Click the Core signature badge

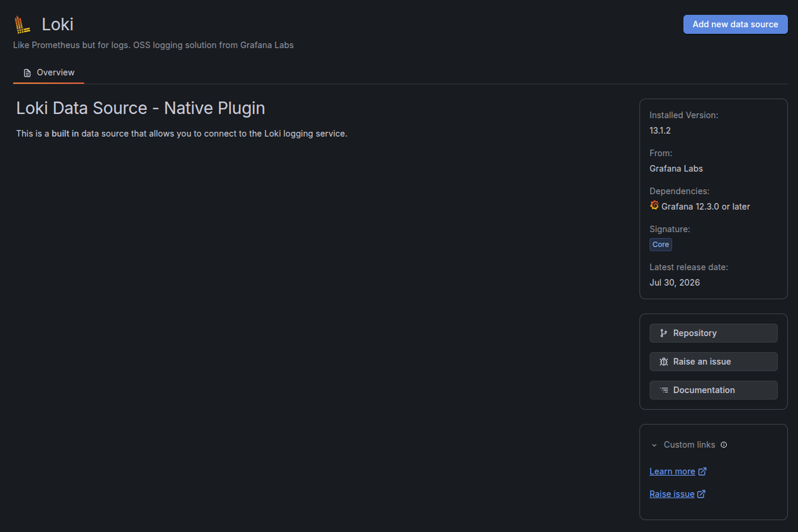[x=661, y=245]
